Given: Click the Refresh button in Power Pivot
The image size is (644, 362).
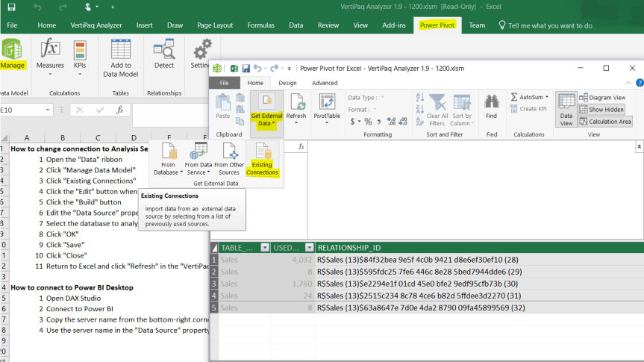Looking at the screenshot, I should click(x=296, y=108).
